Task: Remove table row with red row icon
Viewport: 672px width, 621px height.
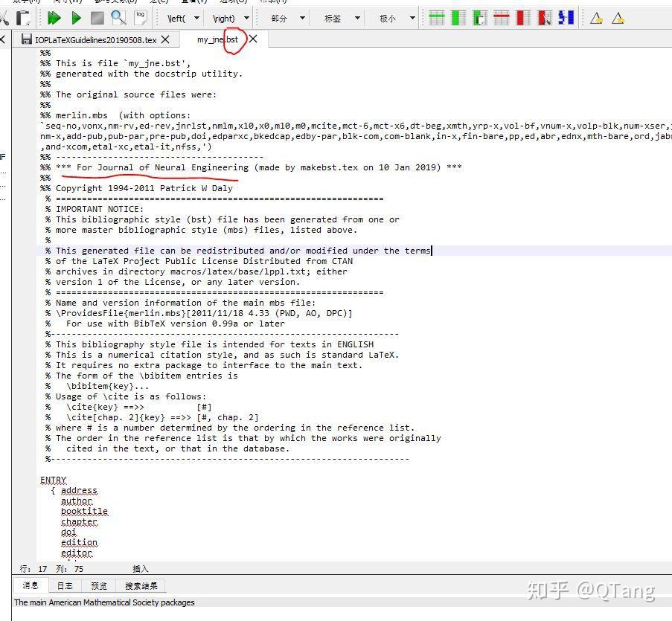Action: point(502,18)
